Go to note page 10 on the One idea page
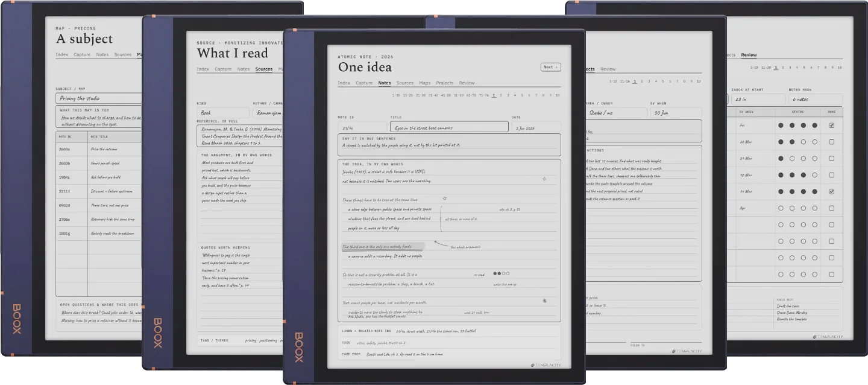 point(558,95)
